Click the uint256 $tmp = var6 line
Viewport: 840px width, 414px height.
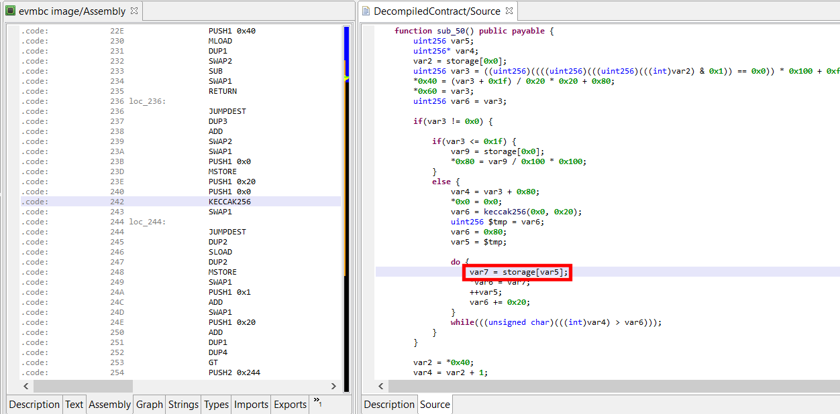coord(498,222)
